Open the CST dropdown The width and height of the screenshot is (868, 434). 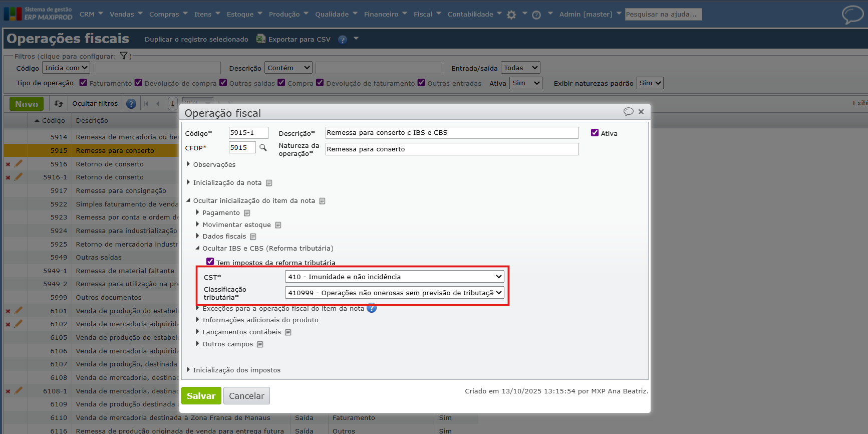tap(394, 277)
